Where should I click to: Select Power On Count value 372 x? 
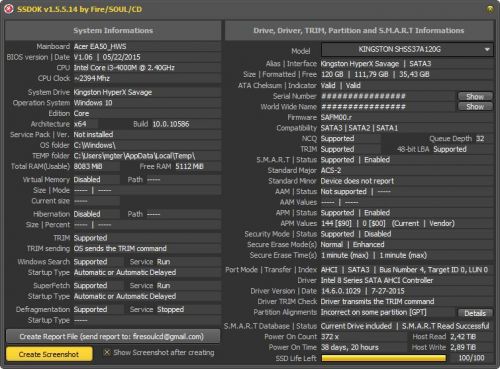tap(330, 337)
